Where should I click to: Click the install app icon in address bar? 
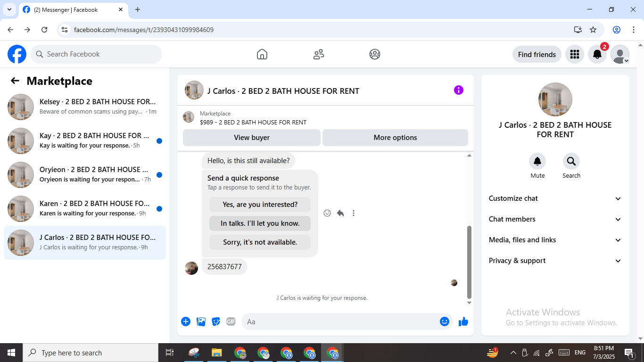pos(578,30)
